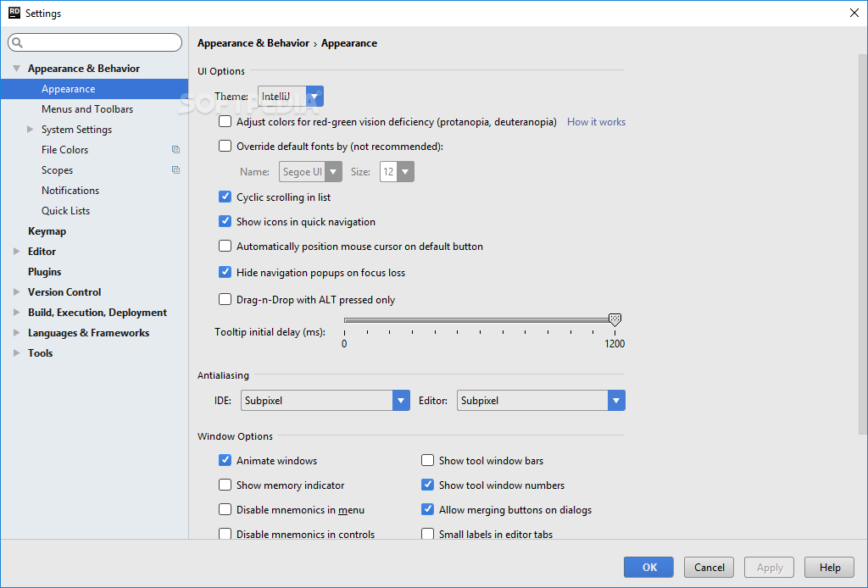Expand the Editor tree node
Screen dimensions: 868x588
17,251
